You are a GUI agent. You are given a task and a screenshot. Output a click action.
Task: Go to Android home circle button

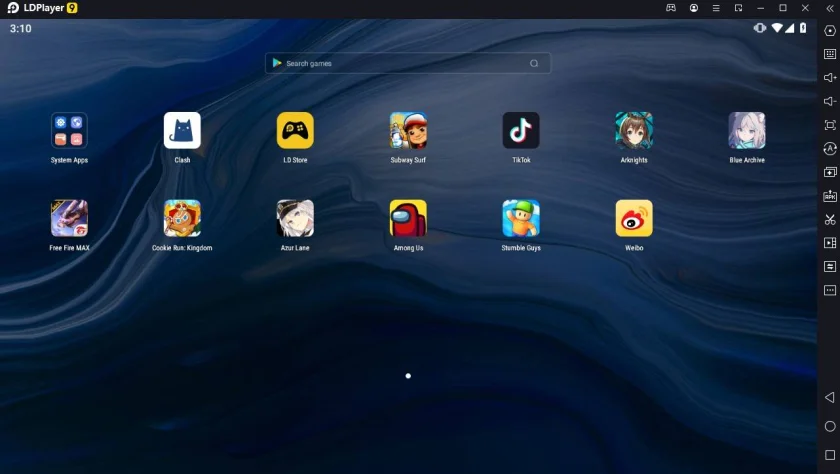[830, 426]
